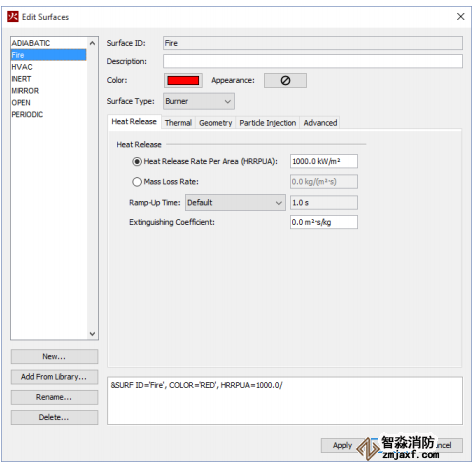Screen dimensions: 472x470
Task: Click the Description input field
Action: pyautogui.click(x=313, y=61)
